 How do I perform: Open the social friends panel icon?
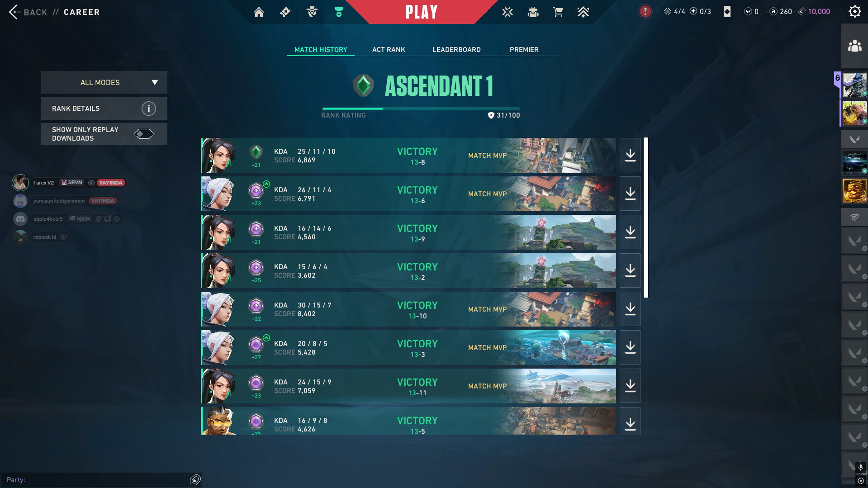(854, 46)
